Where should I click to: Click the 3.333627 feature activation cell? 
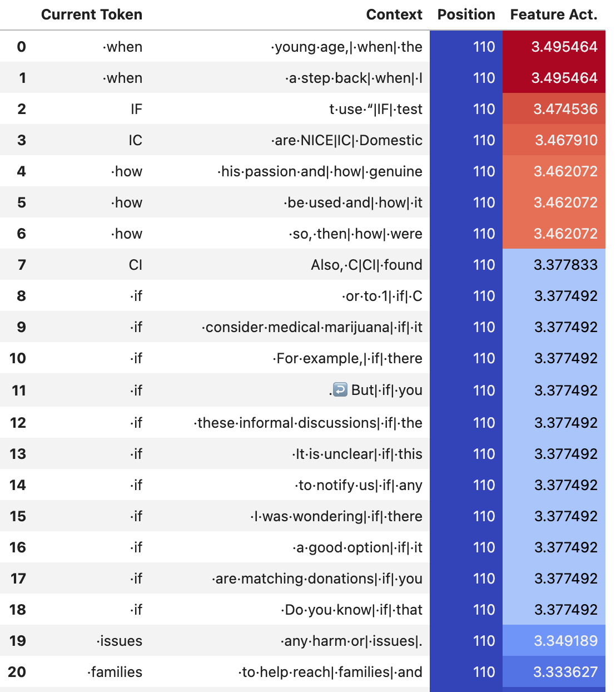554,672
